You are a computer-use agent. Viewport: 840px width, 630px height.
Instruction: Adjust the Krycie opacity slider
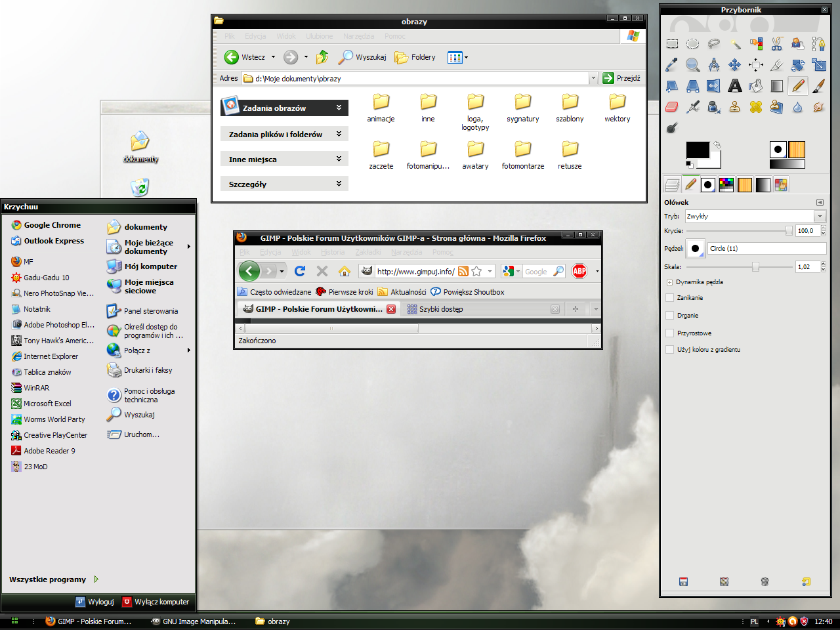coord(788,231)
